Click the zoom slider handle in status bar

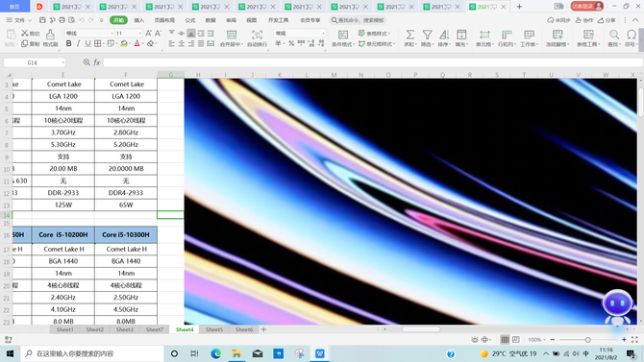[x=587, y=340]
